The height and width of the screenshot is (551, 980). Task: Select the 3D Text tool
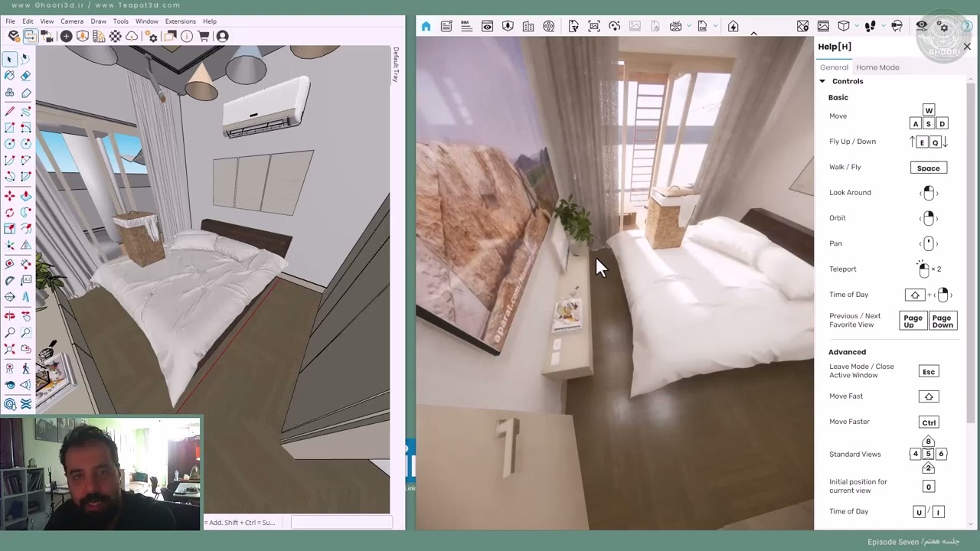pyautogui.click(x=26, y=296)
